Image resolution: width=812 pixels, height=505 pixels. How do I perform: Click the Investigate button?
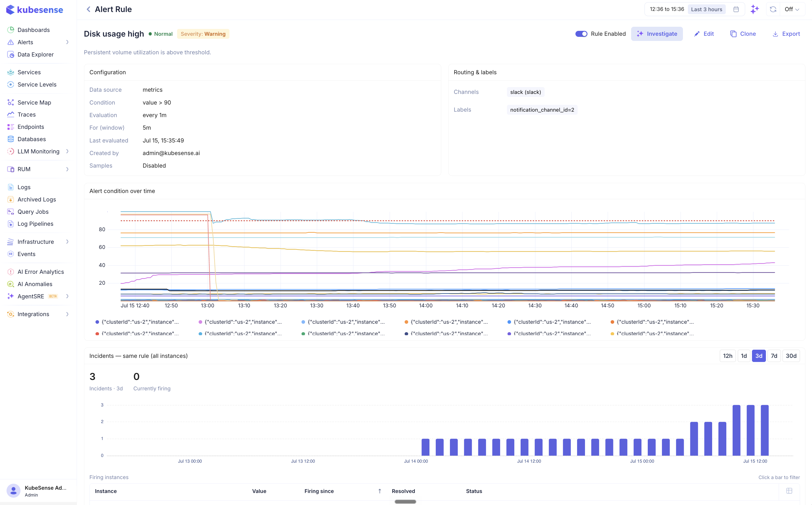click(x=656, y=34)
